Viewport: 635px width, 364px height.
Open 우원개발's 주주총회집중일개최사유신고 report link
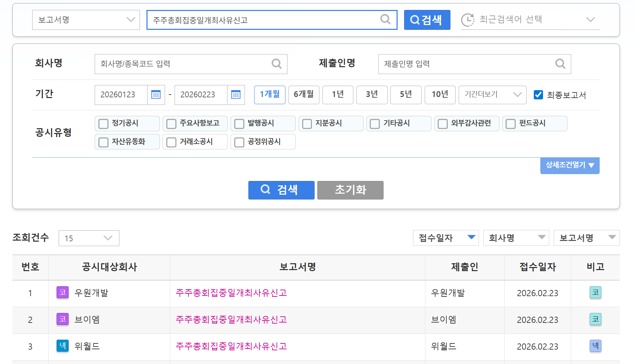231,293
